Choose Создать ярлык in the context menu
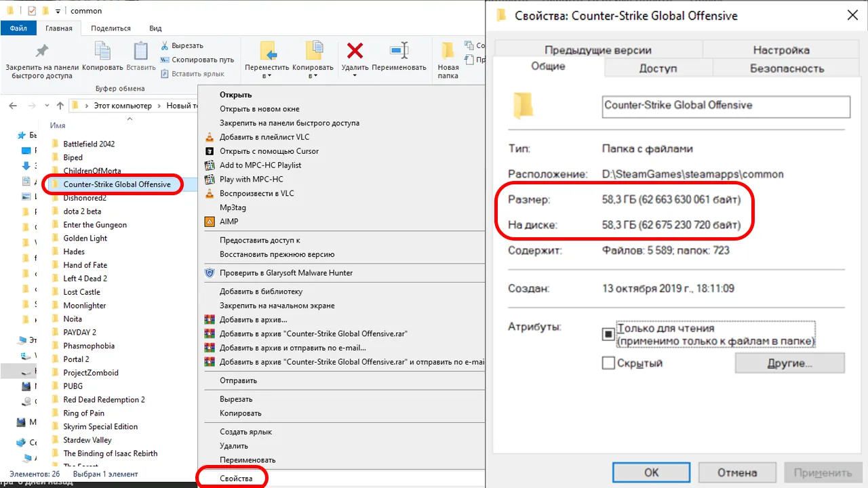The width and height of the screenshot is (868, 488). [245, 432]
